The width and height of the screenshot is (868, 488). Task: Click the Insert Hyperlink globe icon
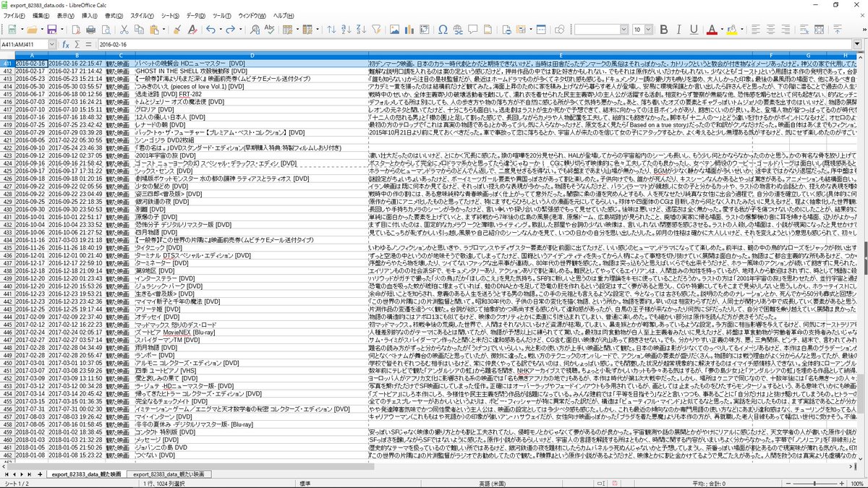[x=458, y=30]
